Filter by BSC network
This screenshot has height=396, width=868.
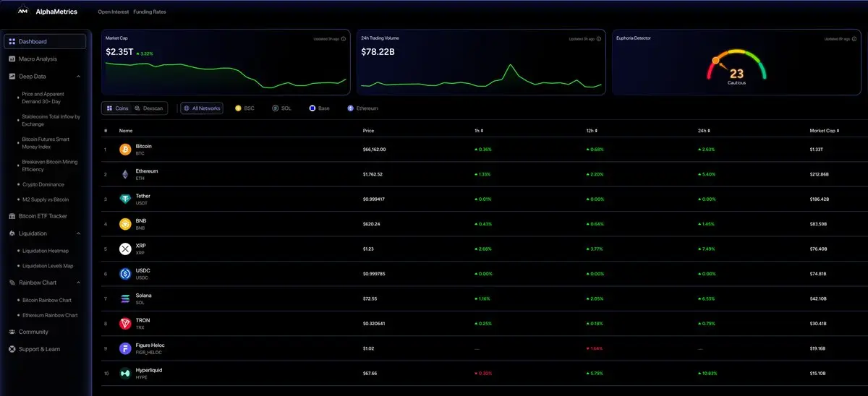click(x=244, y=108)
